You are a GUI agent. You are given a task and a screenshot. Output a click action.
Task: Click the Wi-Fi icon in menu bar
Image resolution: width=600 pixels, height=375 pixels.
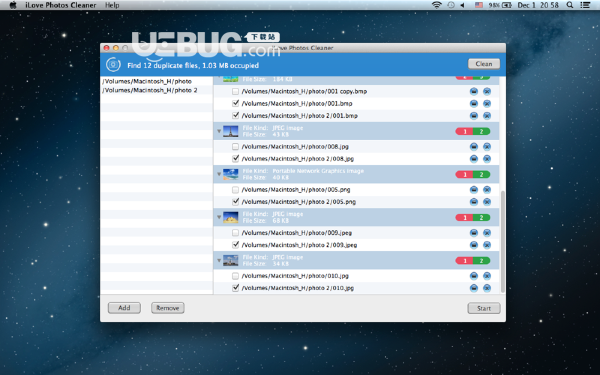pos(437,5)
